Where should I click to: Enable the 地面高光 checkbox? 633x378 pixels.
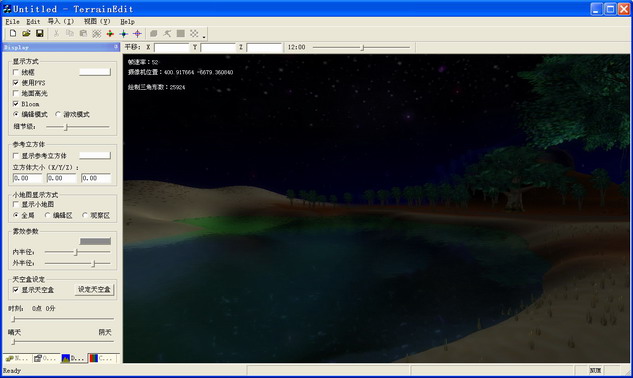(16, 93)
